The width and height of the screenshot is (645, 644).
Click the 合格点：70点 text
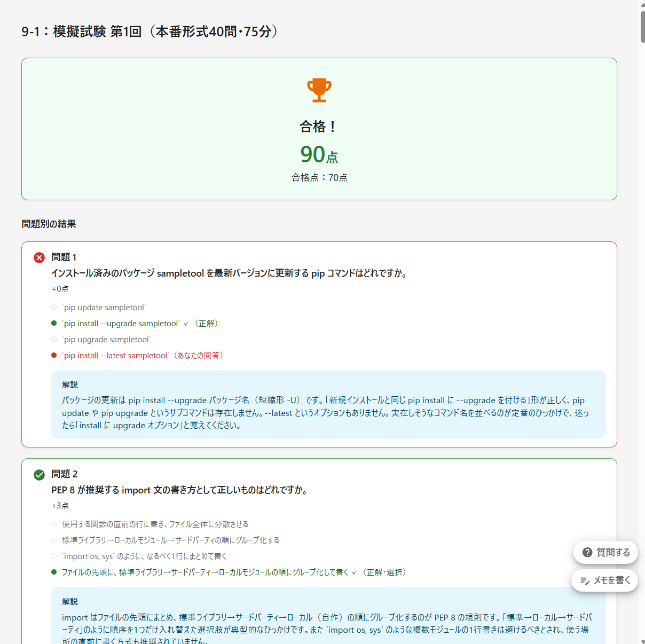(319, 177)
